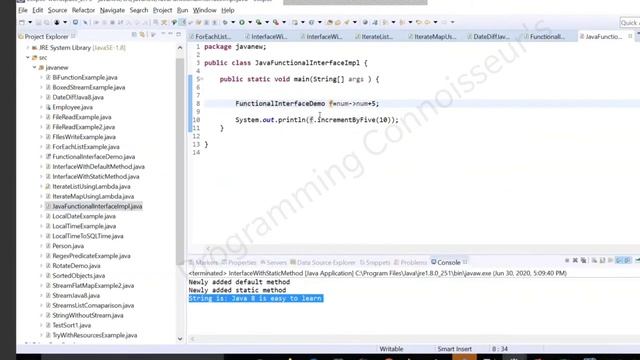Click Remove All Terminated Launches icon

(x=584, y=260)
